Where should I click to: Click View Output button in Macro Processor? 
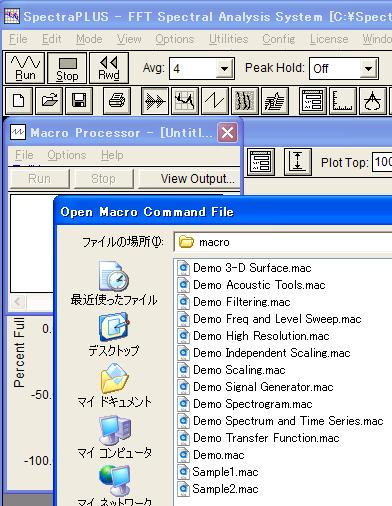189,179
